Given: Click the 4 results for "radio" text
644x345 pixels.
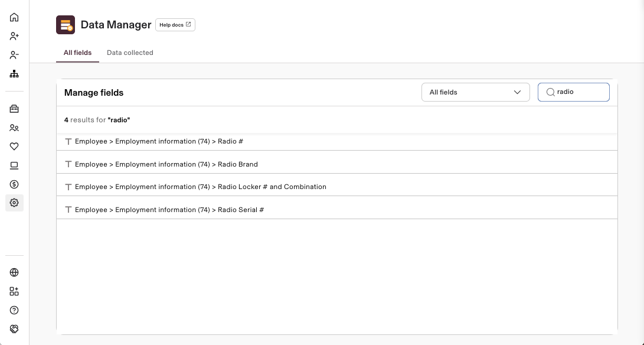Looking at the screenshot, I should click(x=97, y=120).
